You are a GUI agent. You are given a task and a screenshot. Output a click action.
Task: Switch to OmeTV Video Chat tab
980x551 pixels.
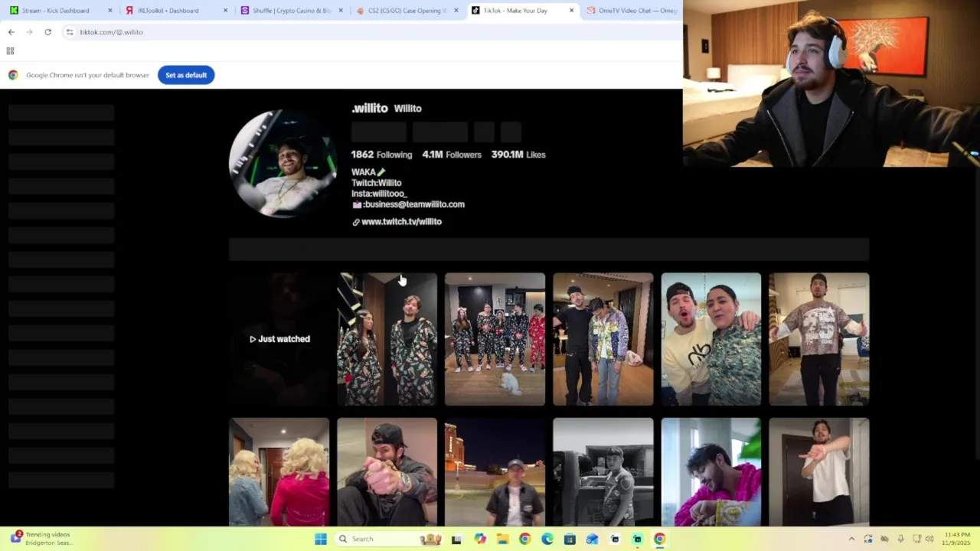(x=632, y=11)
